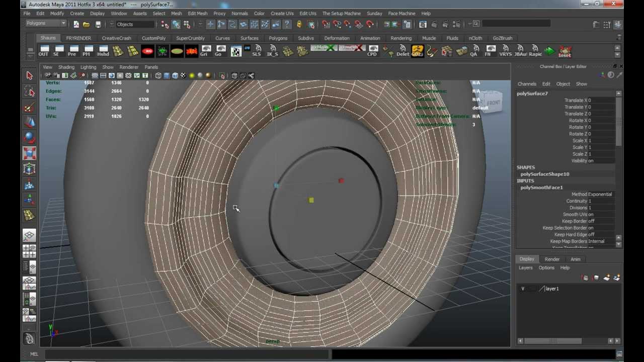
Task: Click the Delet shelf icon
Action: 403,51
